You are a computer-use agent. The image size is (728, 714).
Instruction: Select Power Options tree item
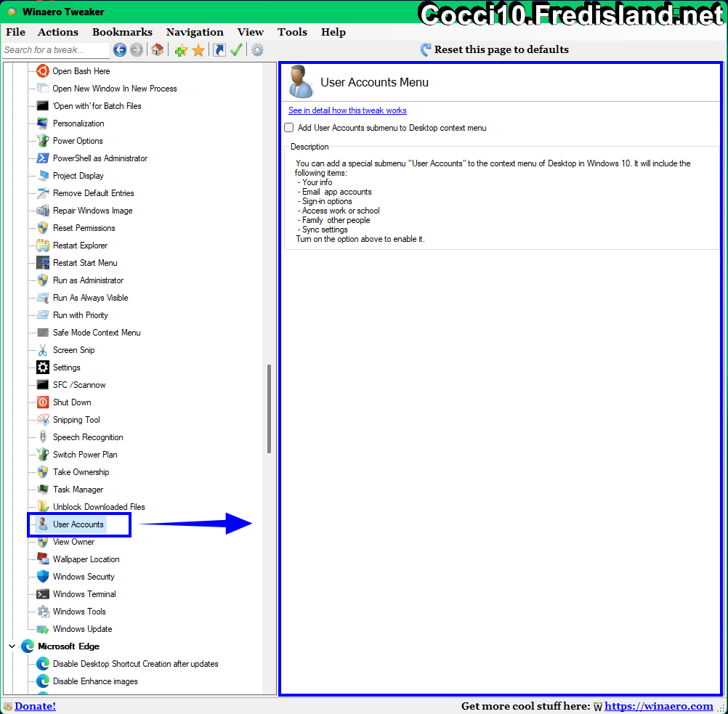(78, 141)
